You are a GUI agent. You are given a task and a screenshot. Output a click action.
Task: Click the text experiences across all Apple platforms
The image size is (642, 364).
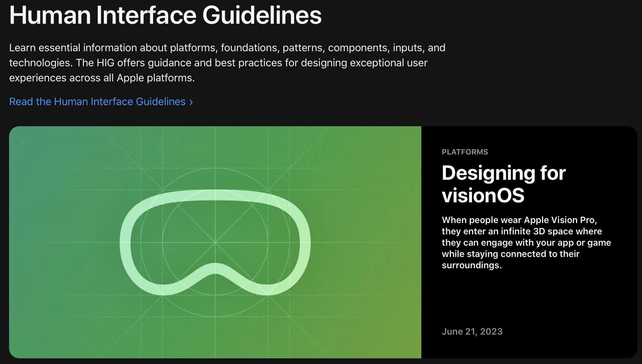click(x=102, y=78)
